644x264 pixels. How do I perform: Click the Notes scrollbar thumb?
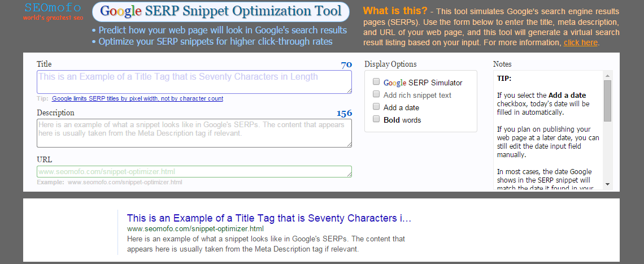coord(607,101)
